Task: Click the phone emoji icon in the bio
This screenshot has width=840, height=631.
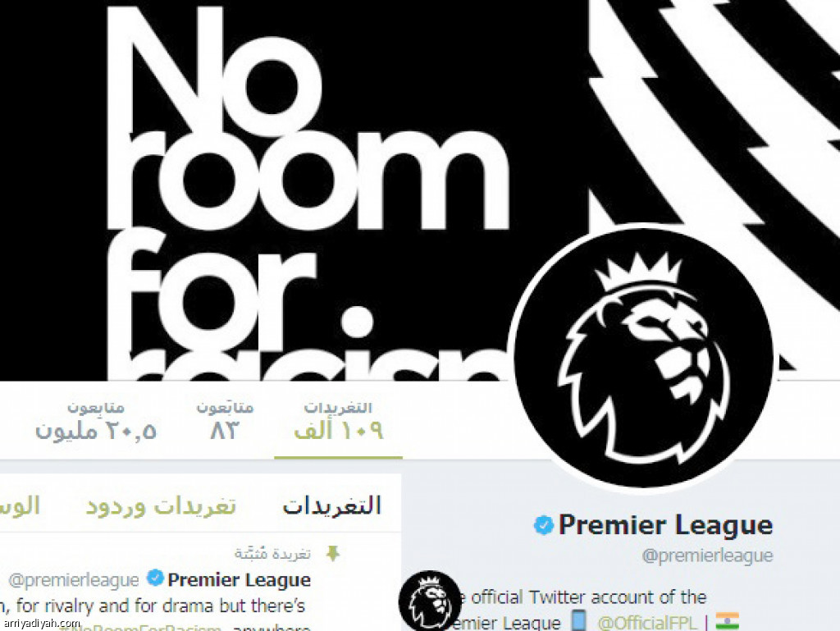Action: pyautogui.click(x=578, y=620)
